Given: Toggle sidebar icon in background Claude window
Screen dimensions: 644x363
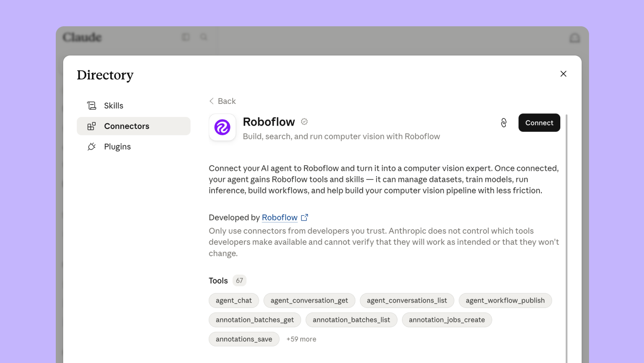Looking at the screenshot, I should tap(186, 37).
